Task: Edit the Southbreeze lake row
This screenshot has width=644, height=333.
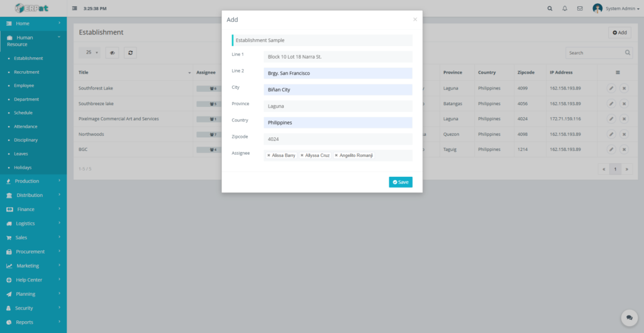Action: (611, 104)
